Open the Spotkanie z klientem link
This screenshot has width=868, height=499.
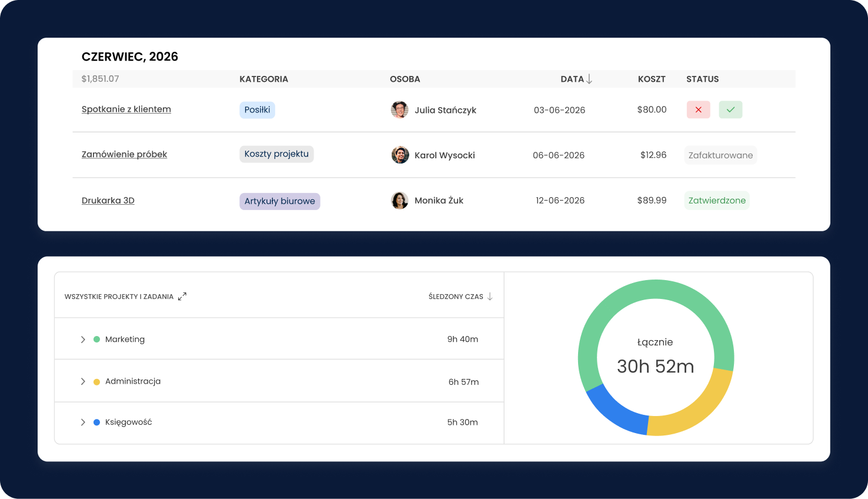click(x=126, y=109)
